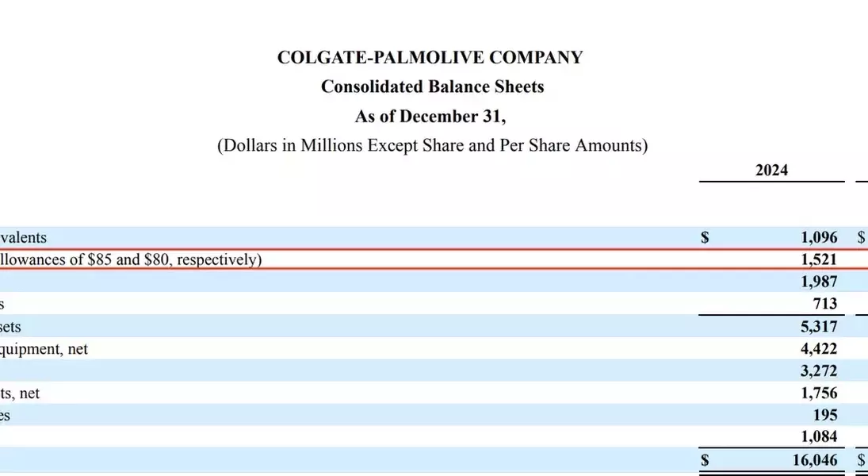Click the 713 amount cell
The image size is (868, 476).
point(825,304)
